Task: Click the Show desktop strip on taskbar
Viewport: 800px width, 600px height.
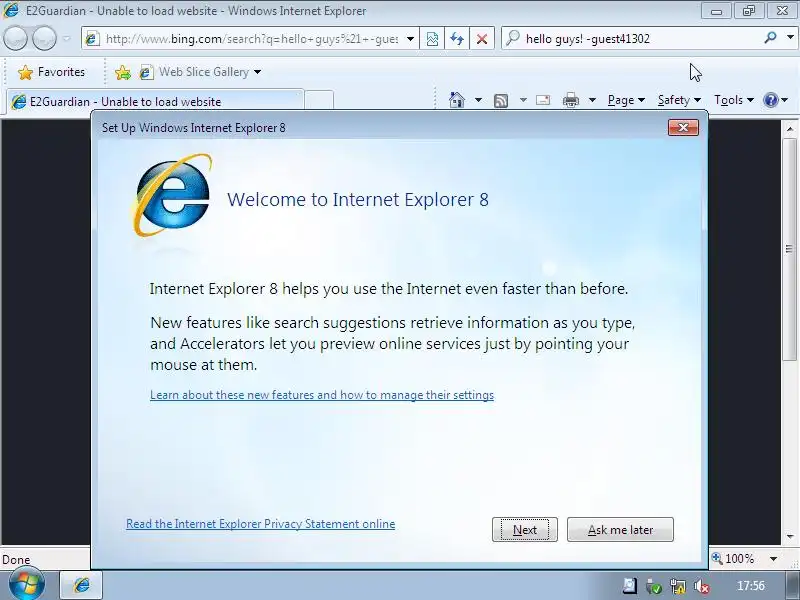Action: tap(793, 585)
